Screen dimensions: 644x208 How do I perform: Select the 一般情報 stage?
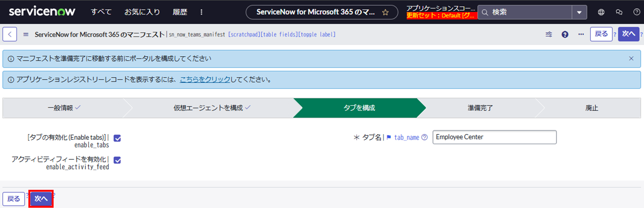64,108
